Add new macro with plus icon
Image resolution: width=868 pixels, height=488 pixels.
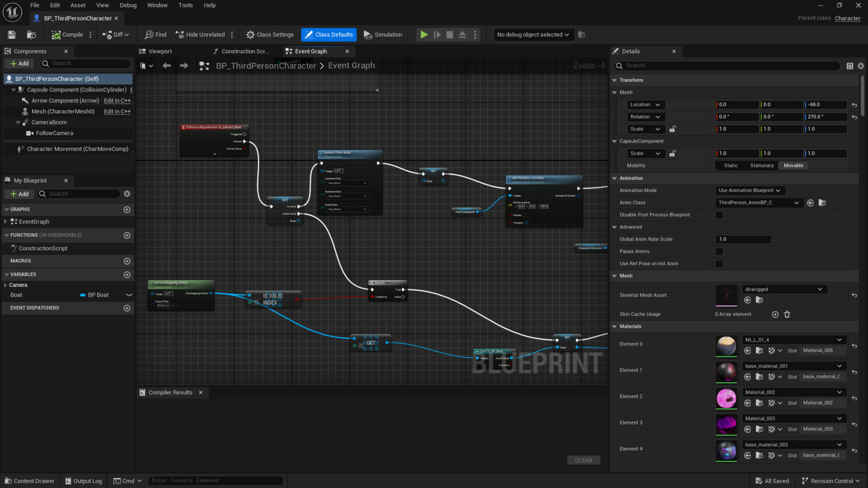click(127, 261)
